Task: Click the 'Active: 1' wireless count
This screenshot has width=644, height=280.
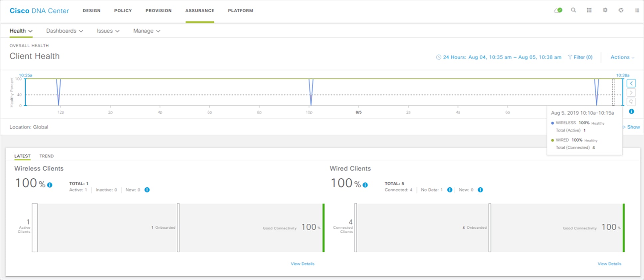Action: pyautogui.click(x=78, y=190)
